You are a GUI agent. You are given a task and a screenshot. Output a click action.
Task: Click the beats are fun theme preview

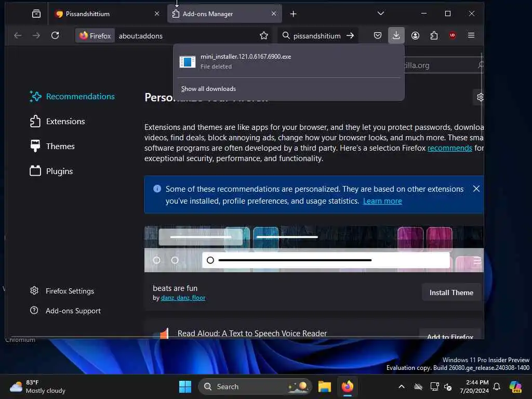pos(314,249)
